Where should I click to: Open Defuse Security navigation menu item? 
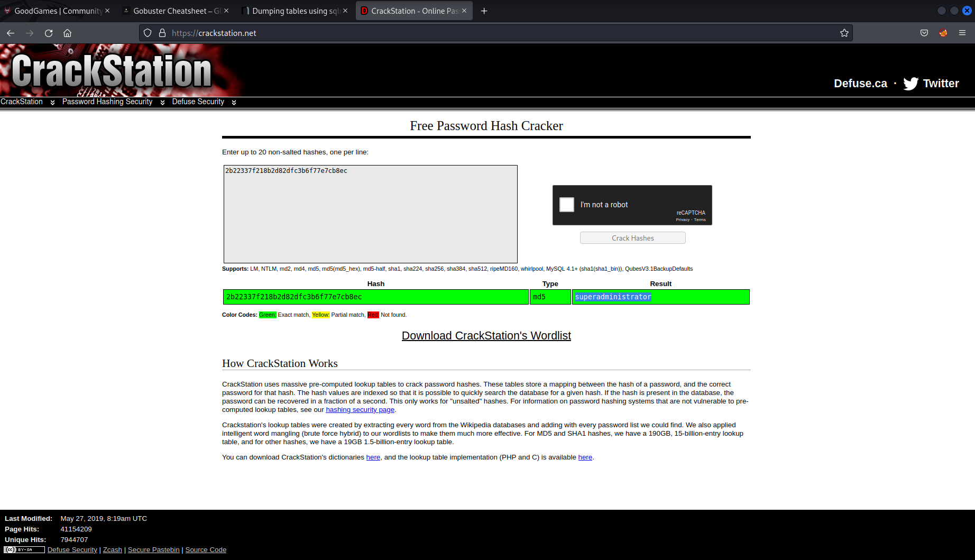[198, 102]
